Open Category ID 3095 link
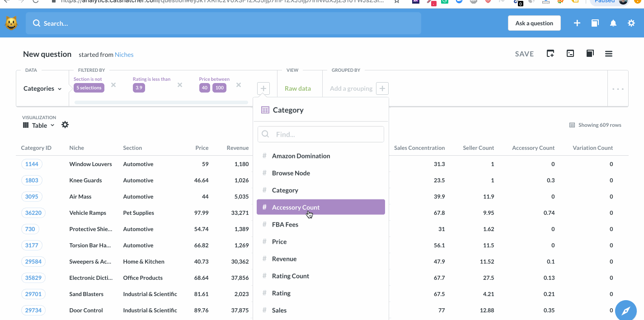The height and width of the screenshot is (320, 644). pyautogui.click(x=32, y=196)
